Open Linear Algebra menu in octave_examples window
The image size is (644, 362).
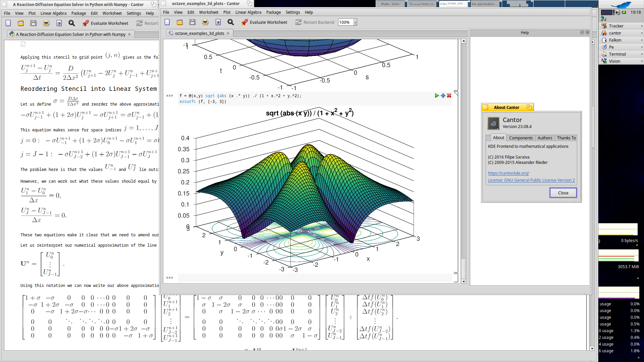[248, 12]
